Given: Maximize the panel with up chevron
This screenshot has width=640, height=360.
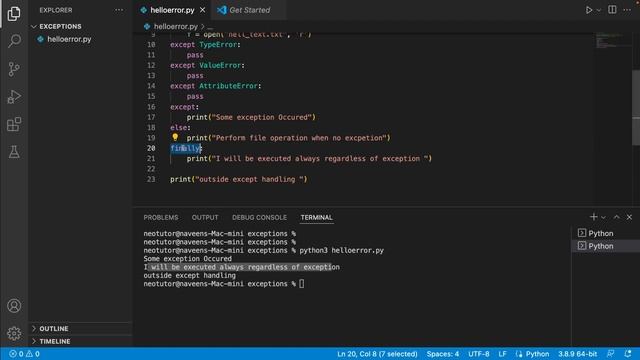Looking at the screenshot, I should [616, 217].
